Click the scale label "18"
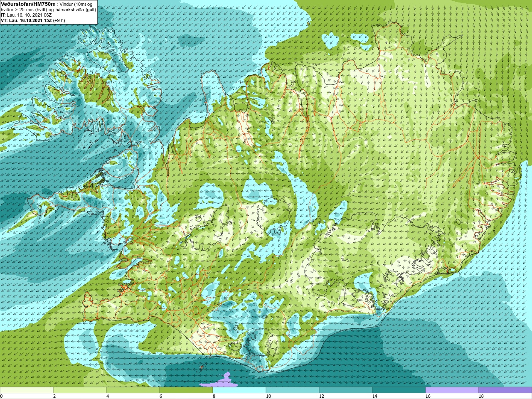The height and width of the screenshot is (399, 532). click(x=481, y=396)
